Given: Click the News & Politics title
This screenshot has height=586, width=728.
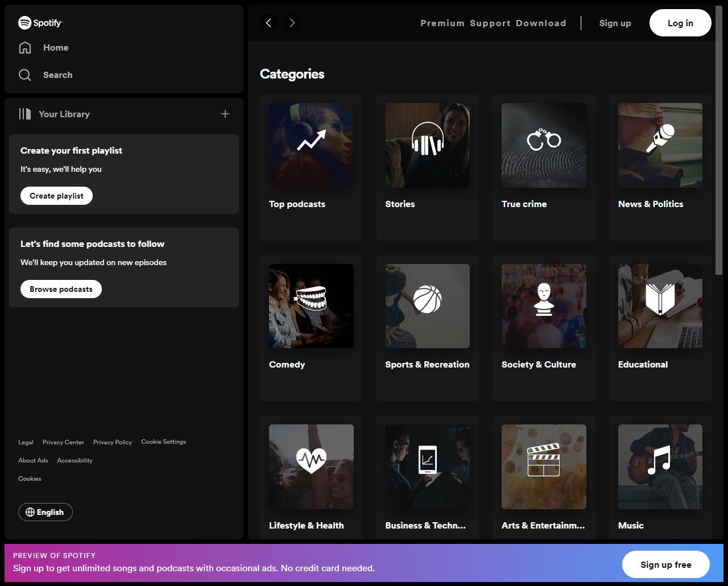Looking at the screenshot, I should pyautogui.click(x=651, y=204).
